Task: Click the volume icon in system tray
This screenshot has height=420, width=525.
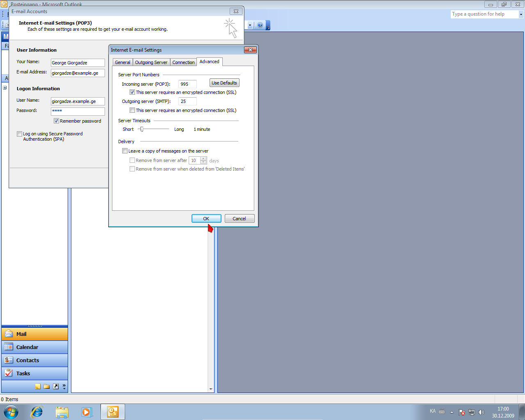Action: 482,412
